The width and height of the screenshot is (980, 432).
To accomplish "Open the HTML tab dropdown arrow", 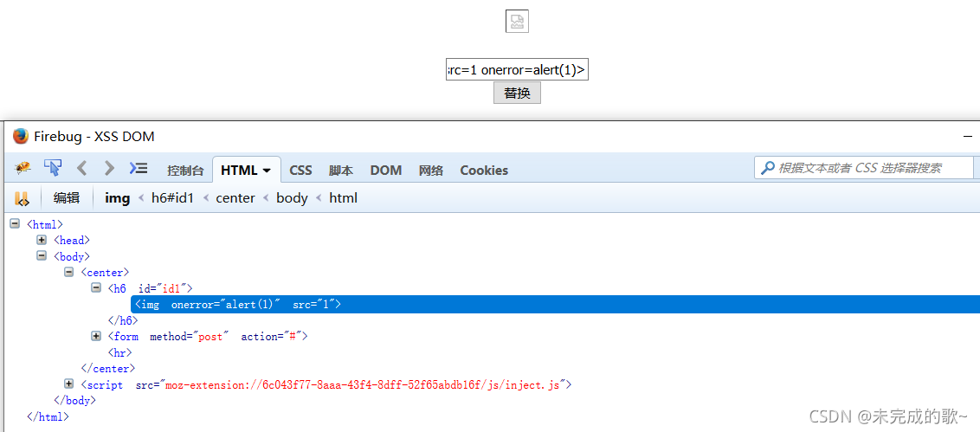I will (x=267, y=170).
